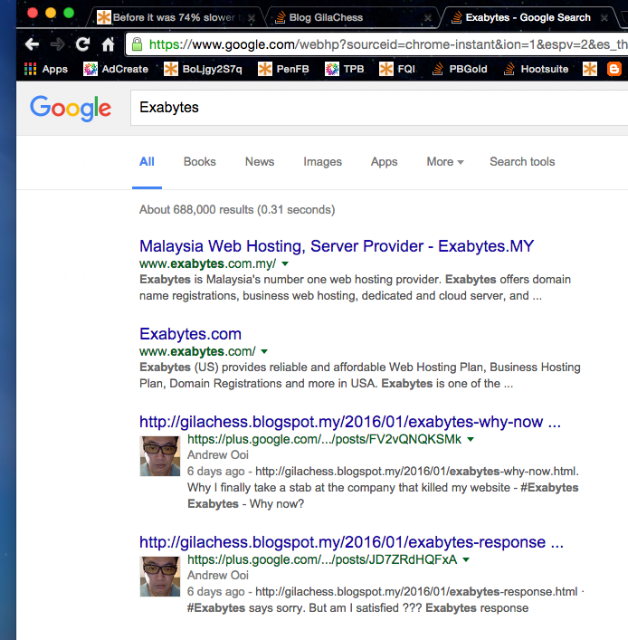Image resolution: width=628 pixels, height=640 pixels.
Task: Click the plus.google.com/.../posts/JD7ZRdHQFxA URL text
Action: [x=322, y=560]
